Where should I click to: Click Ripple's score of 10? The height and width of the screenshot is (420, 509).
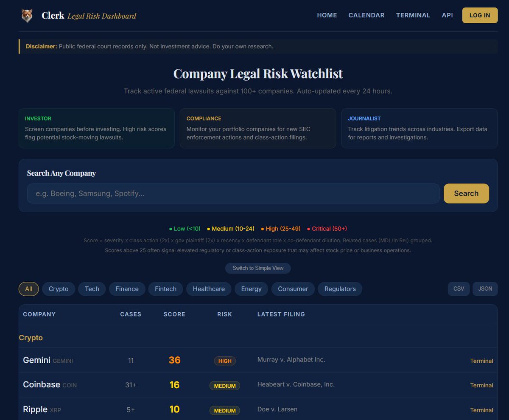point(174,409)
